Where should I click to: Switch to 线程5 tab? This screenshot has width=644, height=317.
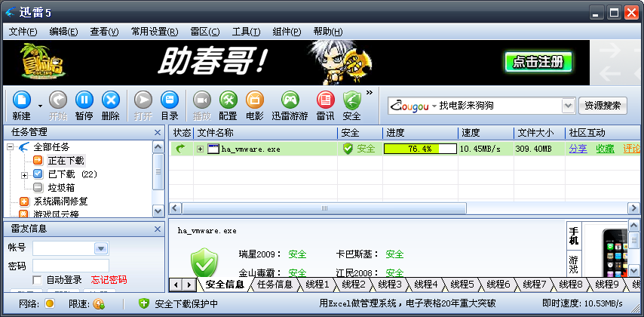pos(462,284)
